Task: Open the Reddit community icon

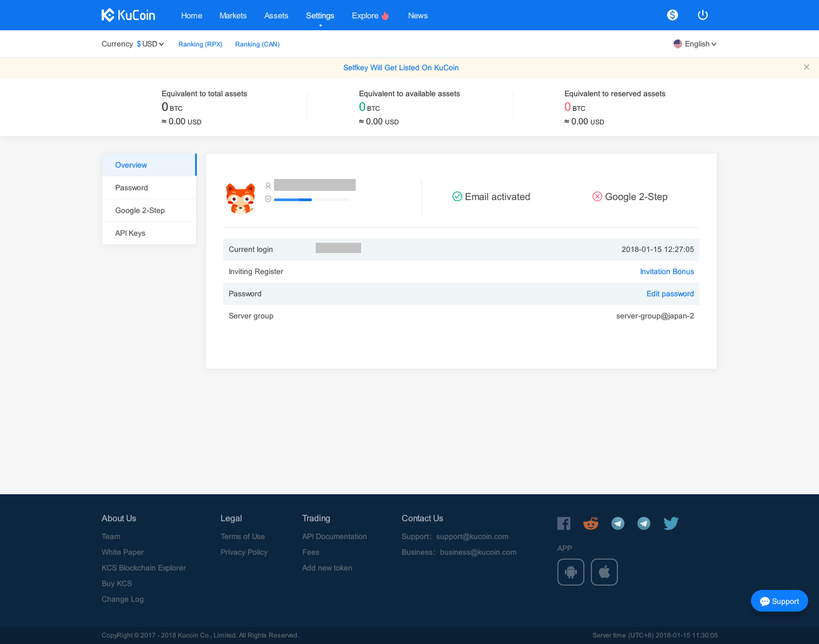Action: pyautogui.click(x=591, y=523)
